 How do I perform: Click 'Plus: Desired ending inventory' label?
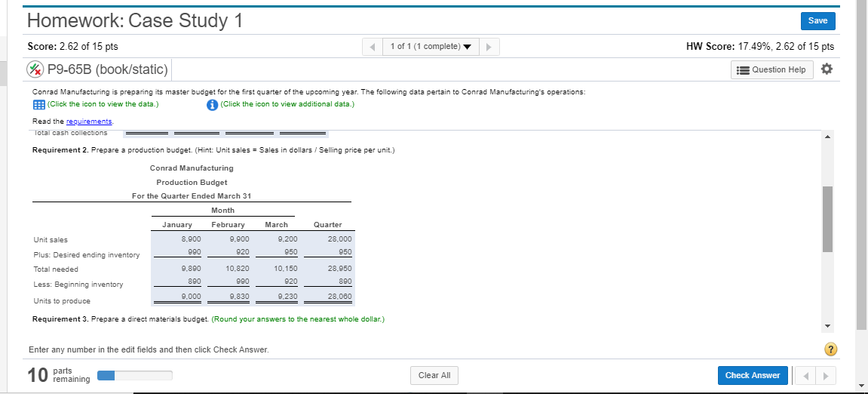tap(87, 255)
